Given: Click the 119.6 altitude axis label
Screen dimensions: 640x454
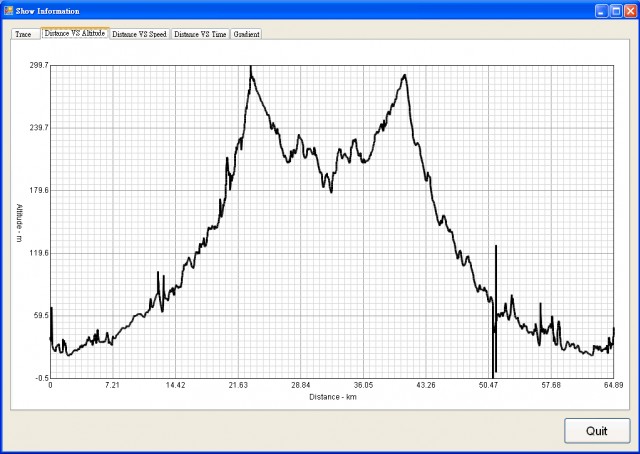Looking at the screenshot, I should coord(39,253).
